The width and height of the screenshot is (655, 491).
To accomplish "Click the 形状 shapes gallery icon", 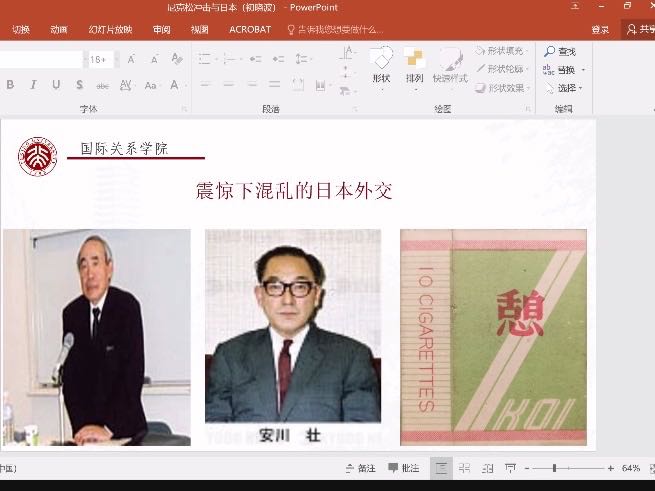I will click(x=381, y=64).
